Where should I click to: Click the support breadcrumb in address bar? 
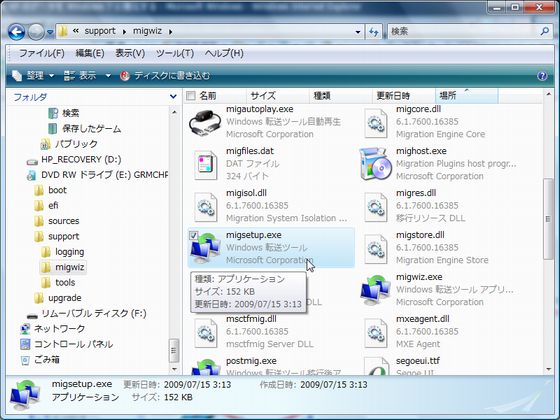pos(100,31)
